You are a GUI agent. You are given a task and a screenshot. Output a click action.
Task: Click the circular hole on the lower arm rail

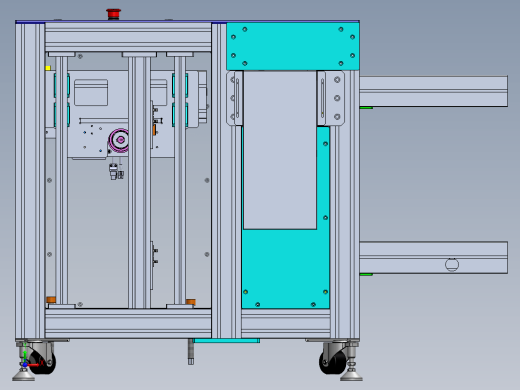[452, 265]
